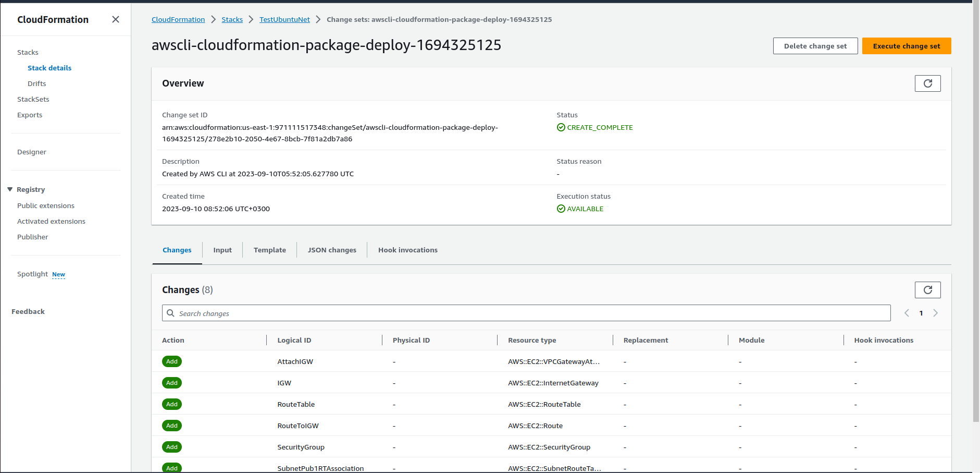Image resolution: width=980 pixels, height=473 pixels.
Task: Open Drifts in the sidebar
Action: click(36, 83)
